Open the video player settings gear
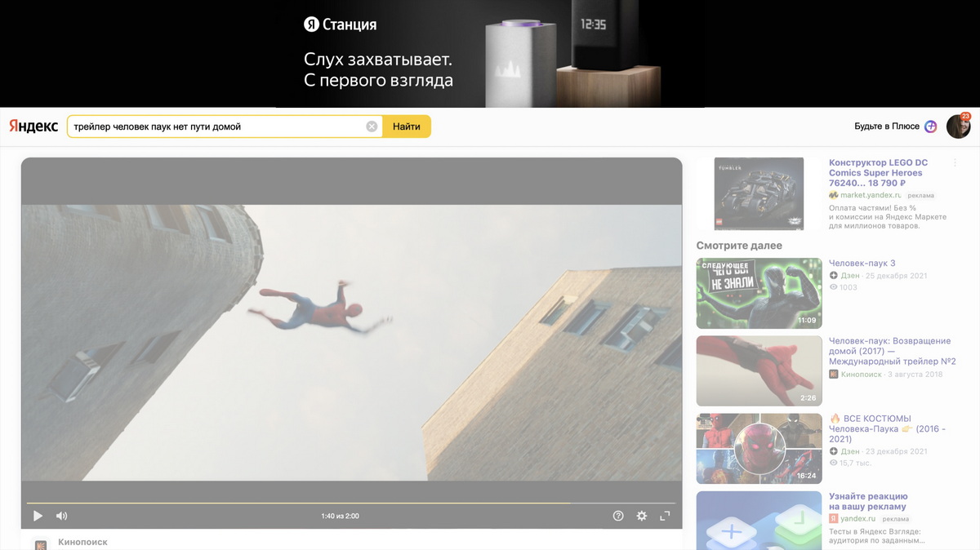 (642, 516)
